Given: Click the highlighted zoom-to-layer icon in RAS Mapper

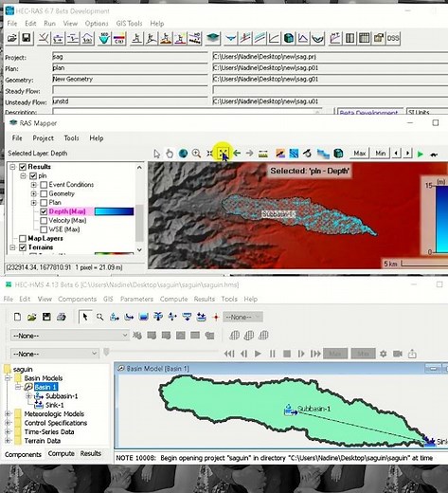Looking at the screenshot, I should (x=224, y=153).
